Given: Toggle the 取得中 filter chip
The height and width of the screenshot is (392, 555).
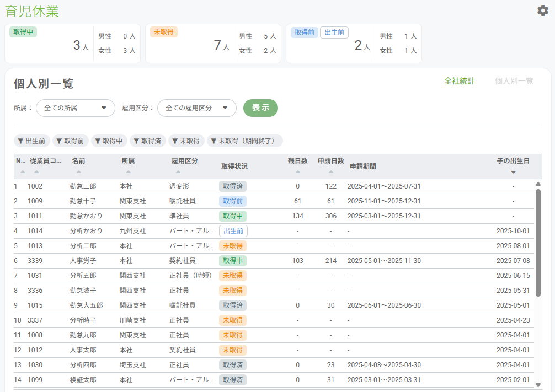Looking at the screenshot, I should pos(109,141).
